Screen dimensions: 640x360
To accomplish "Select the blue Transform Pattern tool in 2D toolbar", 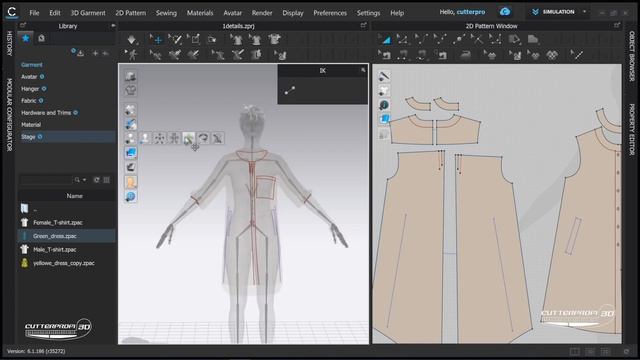I will coord(385,40).
